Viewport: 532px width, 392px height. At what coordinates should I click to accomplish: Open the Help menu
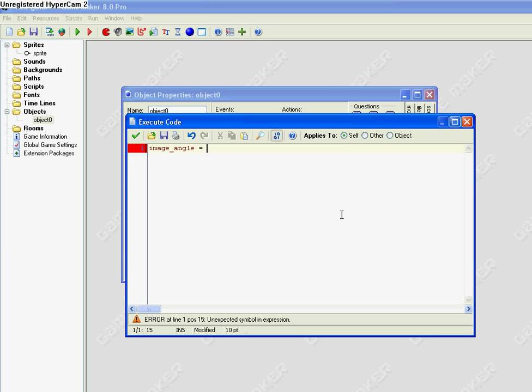click(x=136, y=19)
